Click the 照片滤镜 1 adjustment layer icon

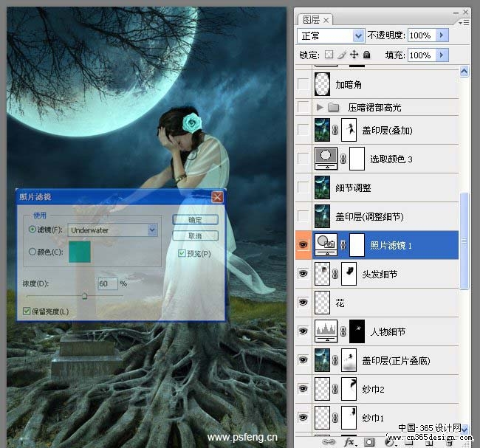pyautogui.click(x=326, y=245)
